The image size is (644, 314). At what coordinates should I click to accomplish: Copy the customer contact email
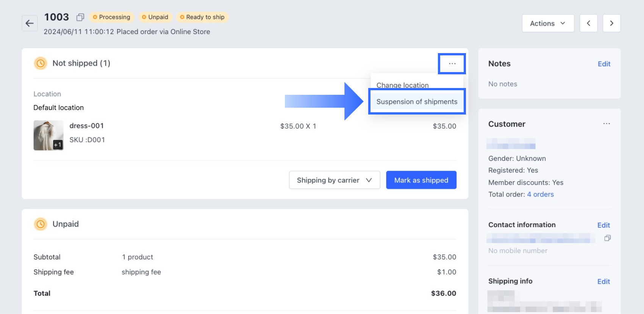click(607, 238)
